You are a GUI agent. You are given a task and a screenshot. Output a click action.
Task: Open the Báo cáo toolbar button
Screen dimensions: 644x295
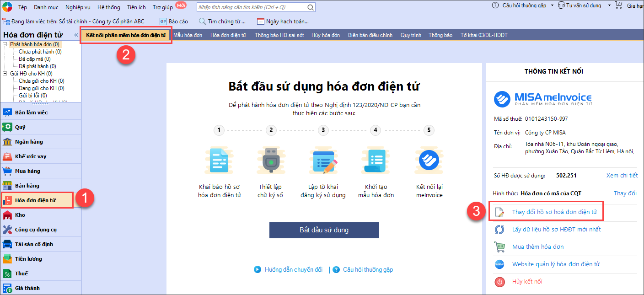[173, 21]
